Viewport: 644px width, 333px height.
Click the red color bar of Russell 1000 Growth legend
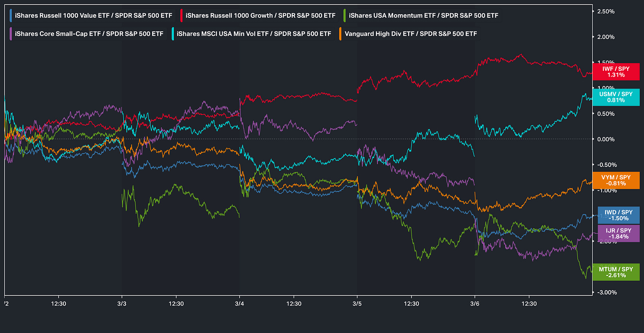[182, 15]
